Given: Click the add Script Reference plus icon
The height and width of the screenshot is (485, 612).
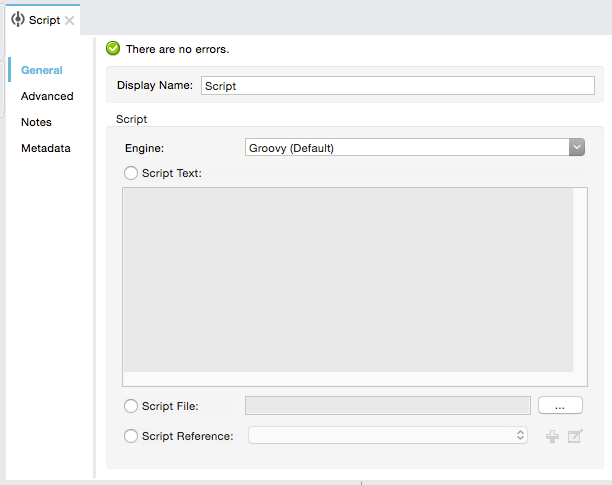Looking at the screenshot, I should click(x=552, y=436).
